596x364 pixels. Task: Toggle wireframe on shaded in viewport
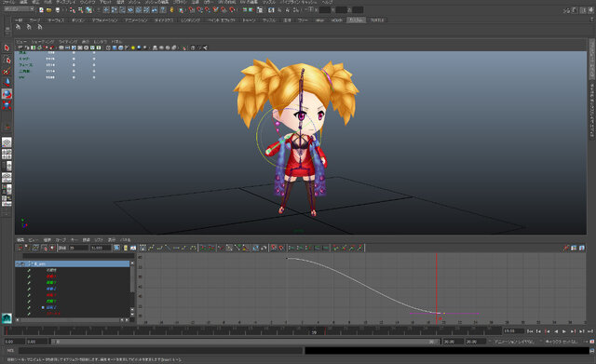120,47
